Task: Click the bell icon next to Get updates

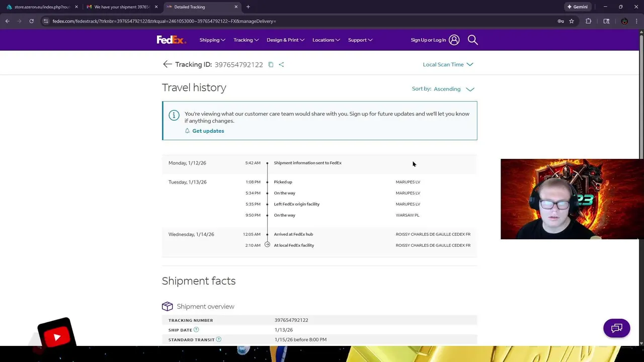Action: 187,131
